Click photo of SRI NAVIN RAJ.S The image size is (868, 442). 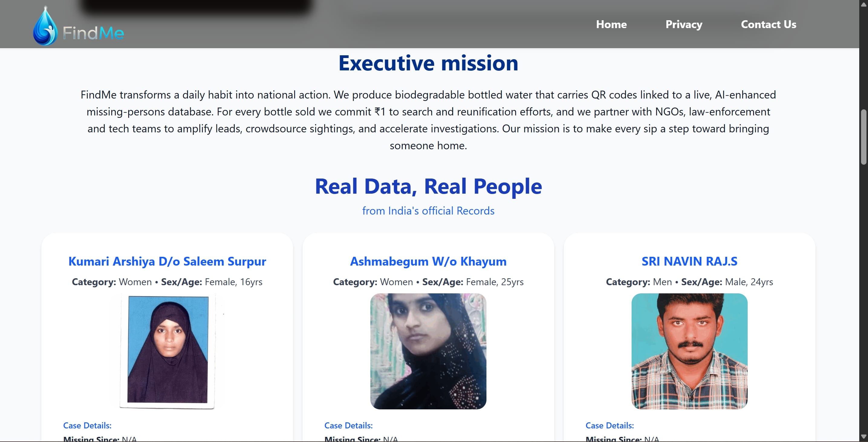pos(689,351)
